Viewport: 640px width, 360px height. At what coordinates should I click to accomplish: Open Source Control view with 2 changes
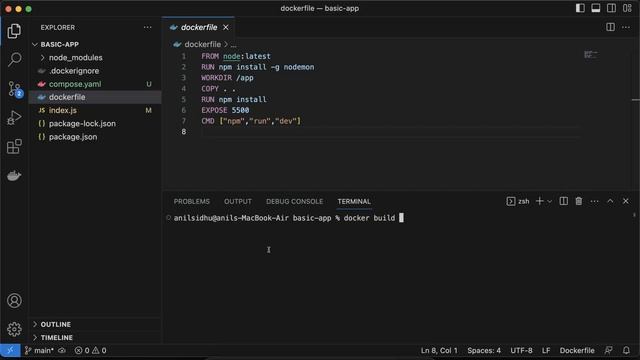click(15, 89)
